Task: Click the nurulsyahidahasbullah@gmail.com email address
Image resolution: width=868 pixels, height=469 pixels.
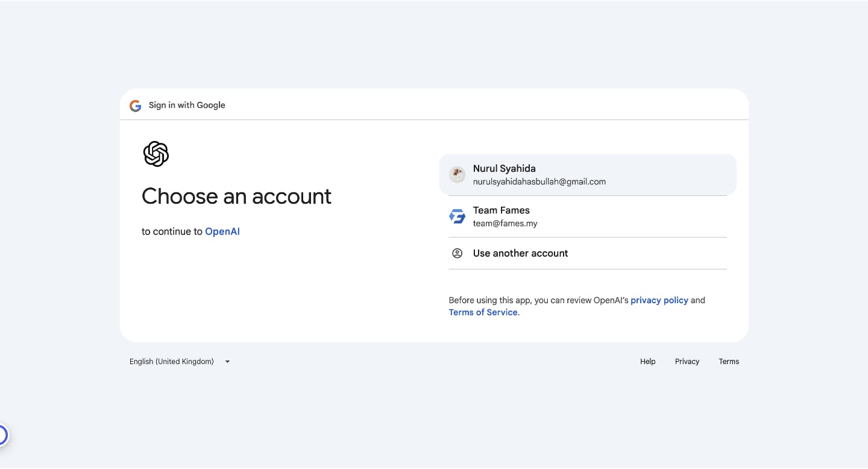Action: pos(539,181)
